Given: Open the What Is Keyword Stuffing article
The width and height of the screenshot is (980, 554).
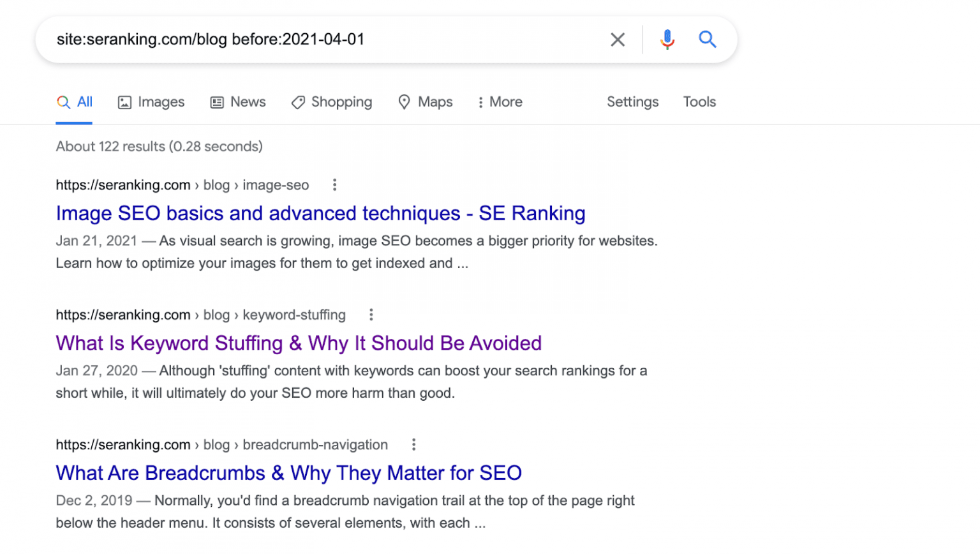Looking at the screenshot, I should (x=299, y=343).
